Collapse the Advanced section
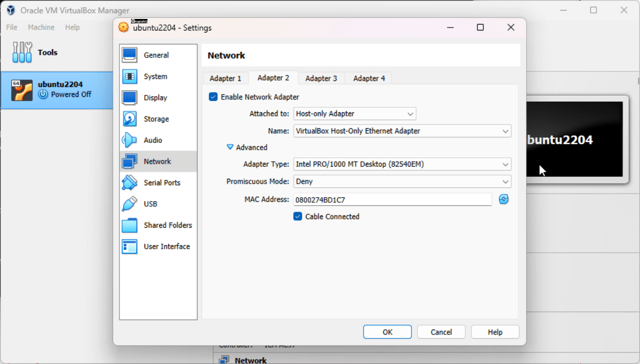The width and height of the screenshot is (640, 364). tap(230, 147)
